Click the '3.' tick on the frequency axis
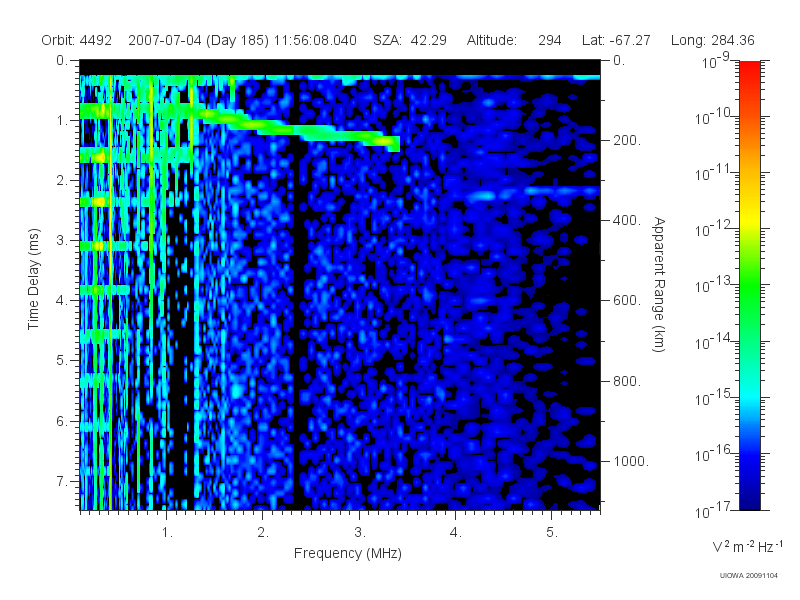This screenshot has width=800, height=600. pos(359,533)
